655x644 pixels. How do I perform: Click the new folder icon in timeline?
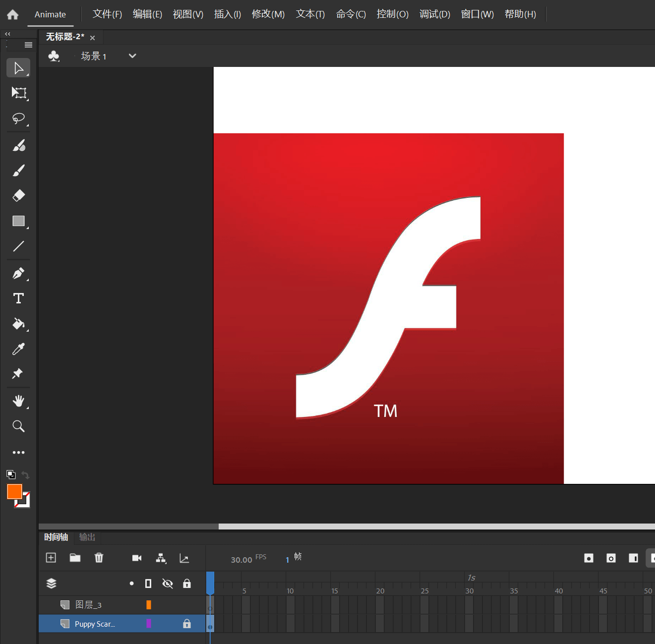(75, 558)
